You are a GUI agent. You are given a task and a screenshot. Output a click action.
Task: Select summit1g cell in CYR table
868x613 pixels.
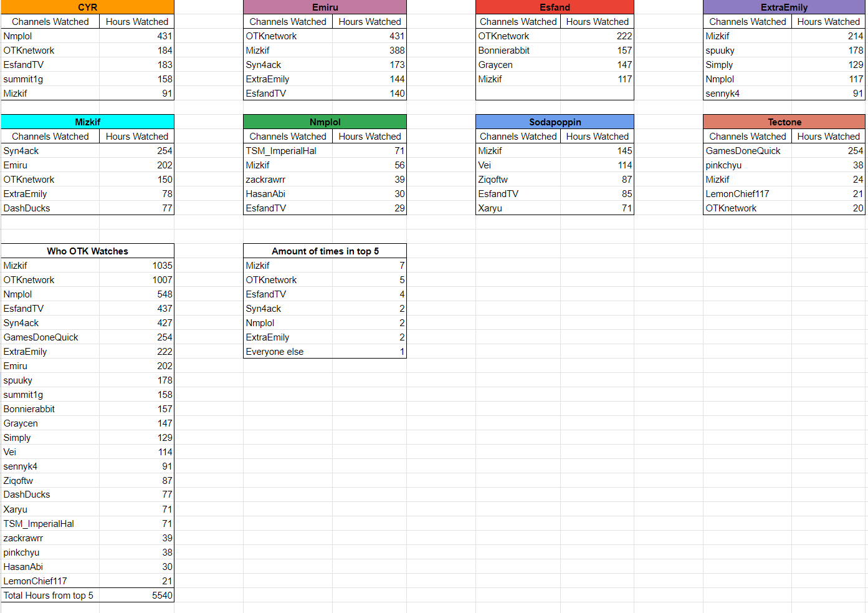point(50,79)
